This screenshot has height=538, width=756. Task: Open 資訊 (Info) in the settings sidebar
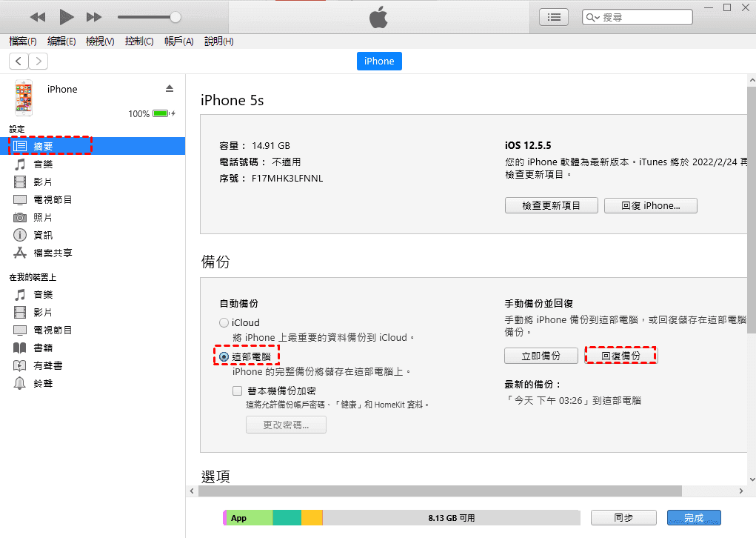pyautogui.click(x=42, y=235)
